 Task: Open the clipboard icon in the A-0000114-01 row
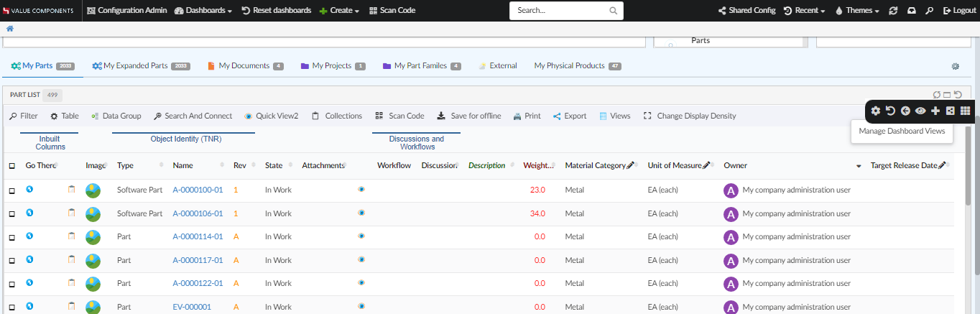coord(71,236)
